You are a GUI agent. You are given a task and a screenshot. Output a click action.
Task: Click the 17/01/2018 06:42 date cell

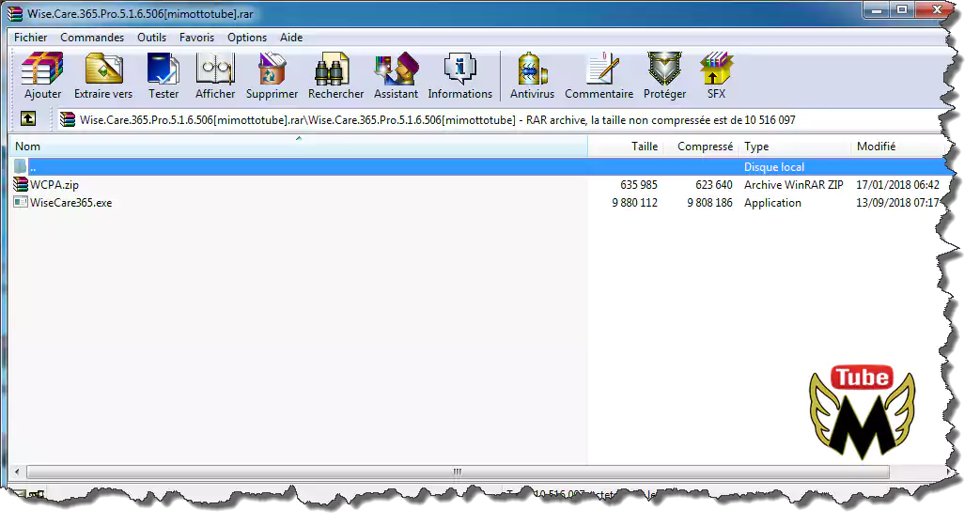897,185
